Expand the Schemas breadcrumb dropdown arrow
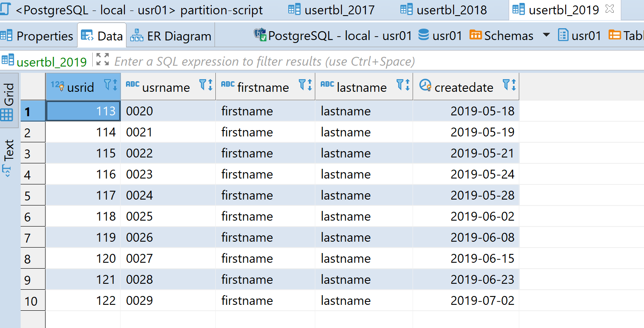 click(x=546, y=35)
